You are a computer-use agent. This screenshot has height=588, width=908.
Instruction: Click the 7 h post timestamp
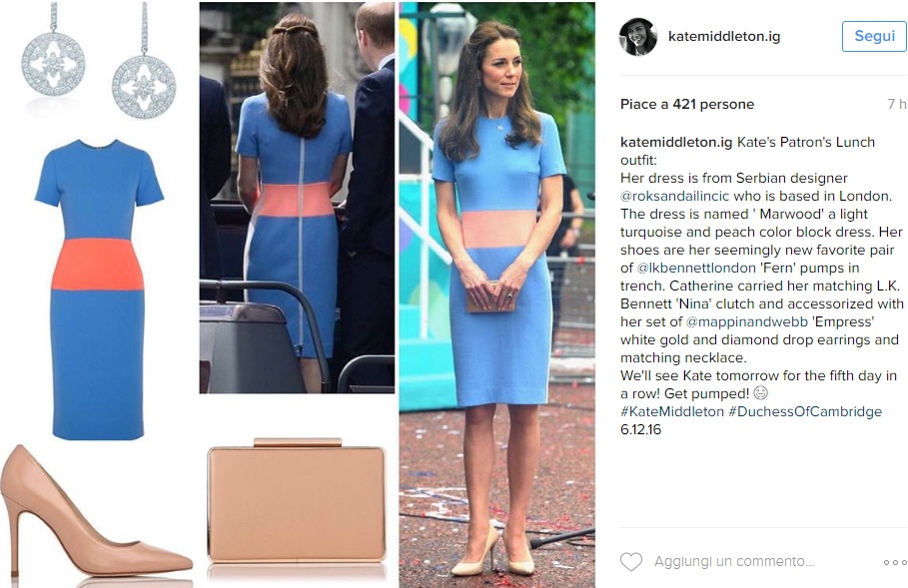[896, 104]
